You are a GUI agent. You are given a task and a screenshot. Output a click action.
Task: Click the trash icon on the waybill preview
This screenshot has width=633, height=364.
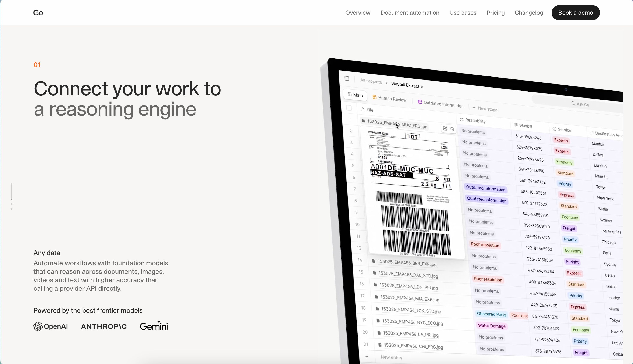click(452, 129)
